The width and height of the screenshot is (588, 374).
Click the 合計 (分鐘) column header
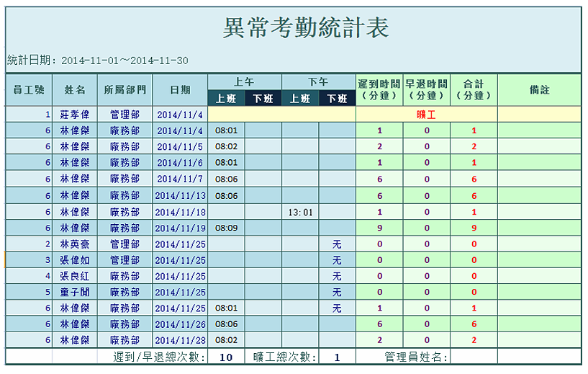click(474, 90)
